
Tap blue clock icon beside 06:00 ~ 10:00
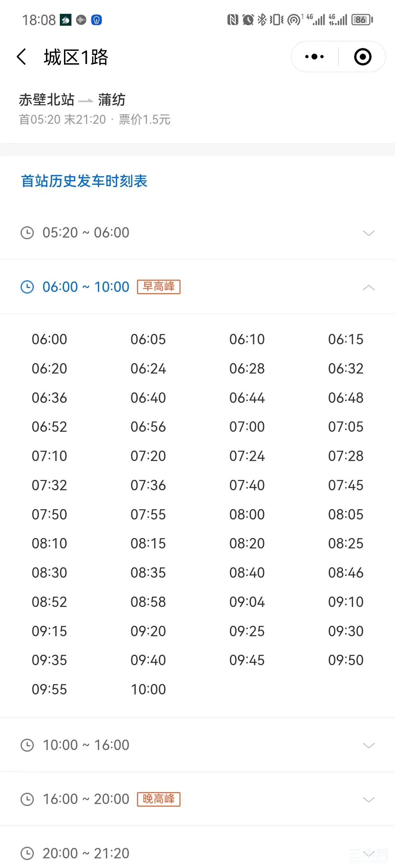point(27,287)
